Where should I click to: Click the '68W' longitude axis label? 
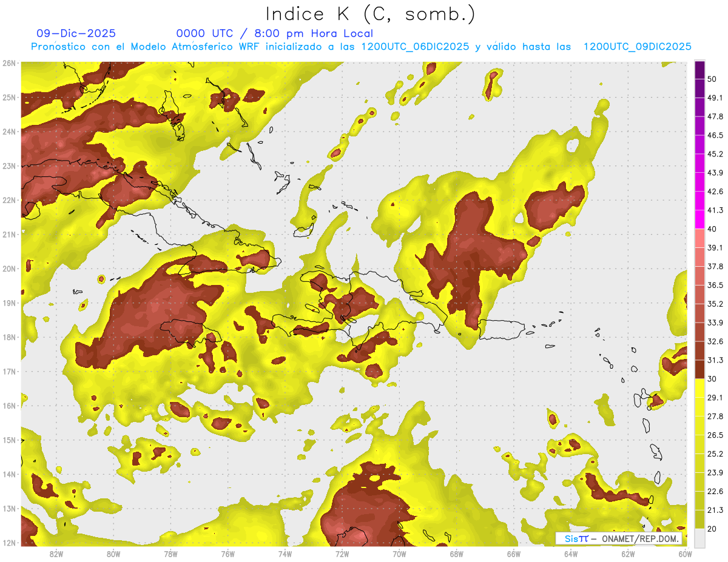456,554
